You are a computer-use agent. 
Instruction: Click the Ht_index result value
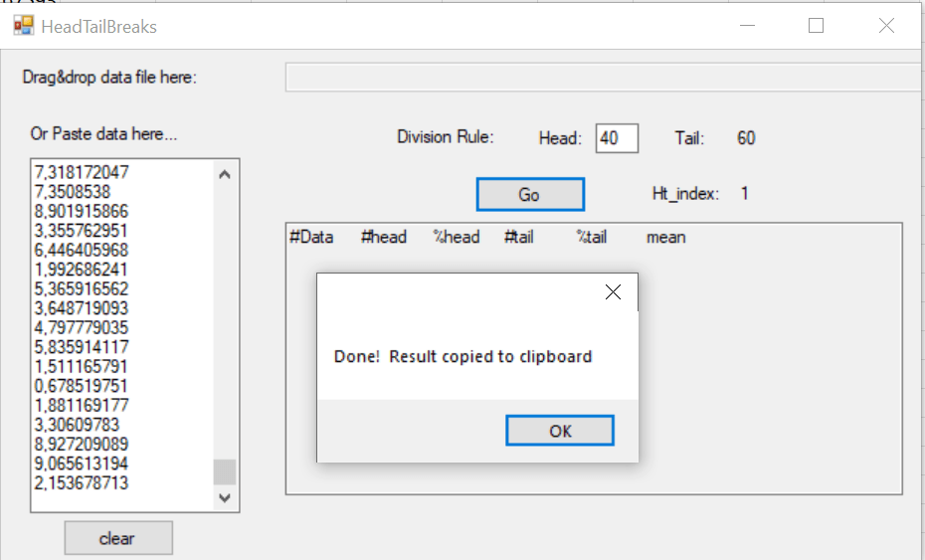tap(745, 194)
